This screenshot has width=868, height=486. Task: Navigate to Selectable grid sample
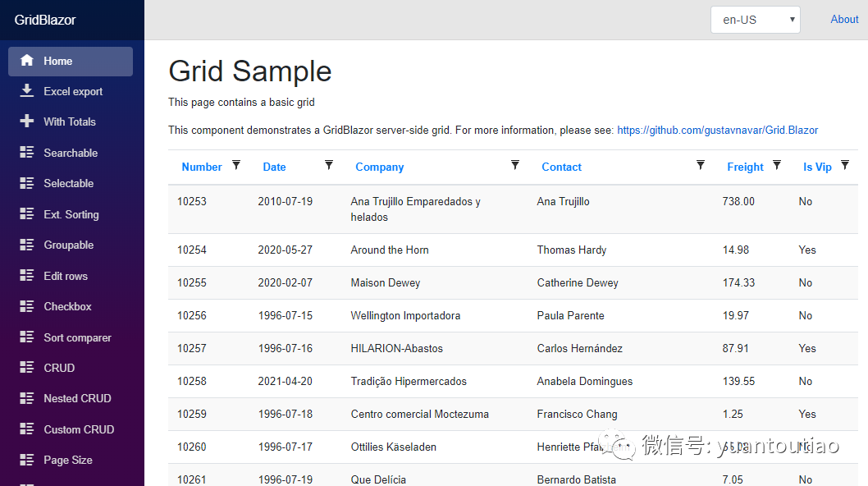tap(71, 183)
